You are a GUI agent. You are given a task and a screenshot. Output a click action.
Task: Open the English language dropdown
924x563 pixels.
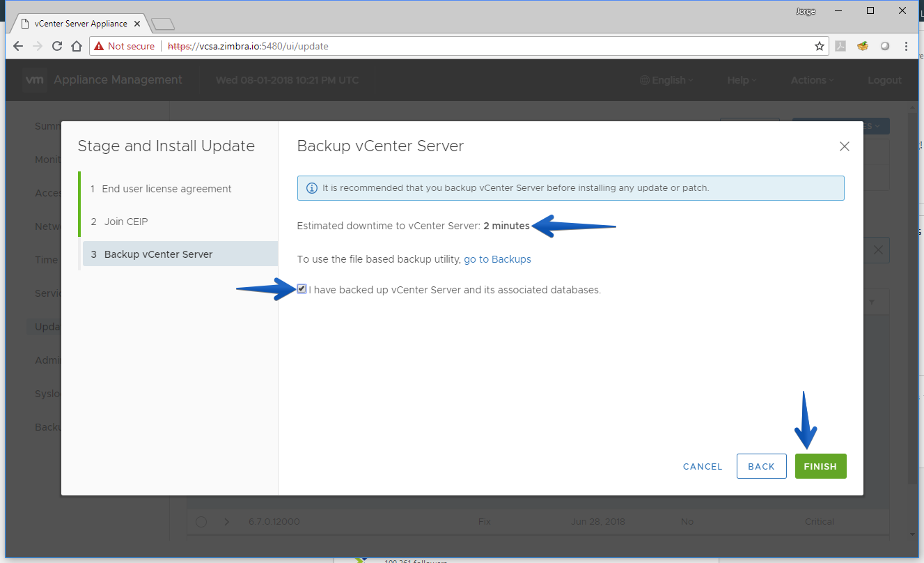(x=666, y=80)
